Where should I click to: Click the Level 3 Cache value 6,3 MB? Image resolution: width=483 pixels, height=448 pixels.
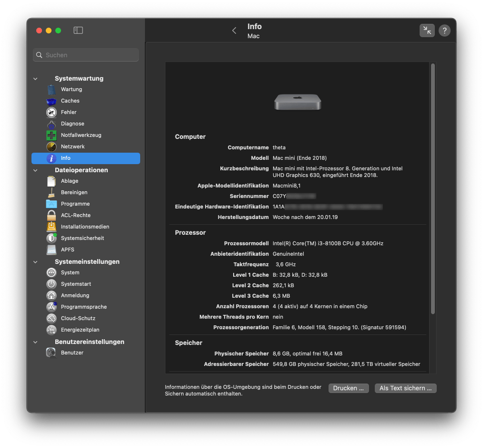click(x=281, y=296)
